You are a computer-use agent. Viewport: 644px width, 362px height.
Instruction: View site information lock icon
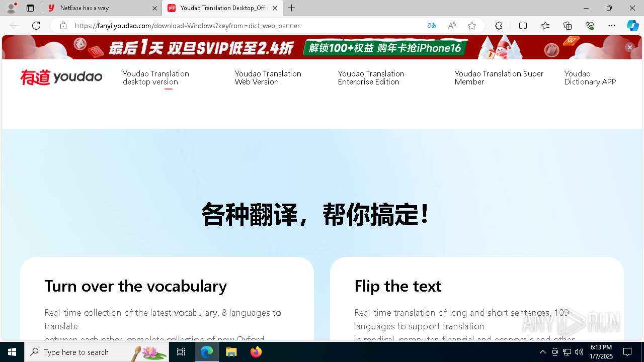[63, 26]
